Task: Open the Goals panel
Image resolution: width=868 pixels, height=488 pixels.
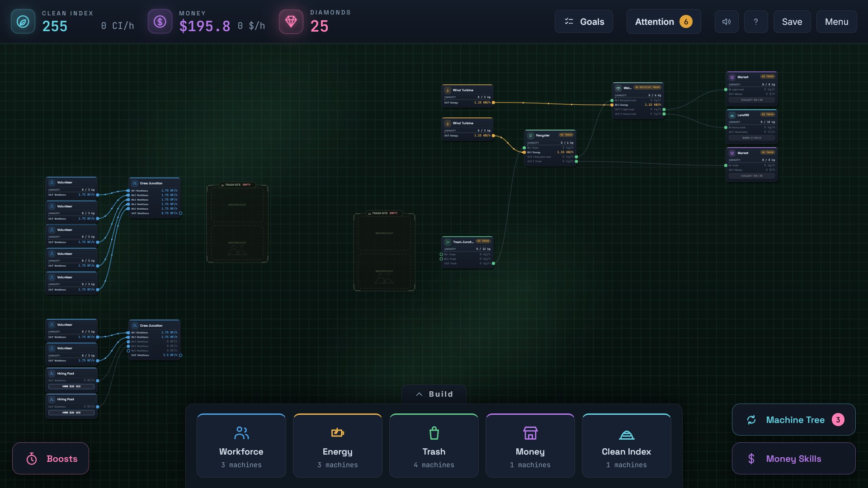Action: pyautogui.click(x=584, y=22)
